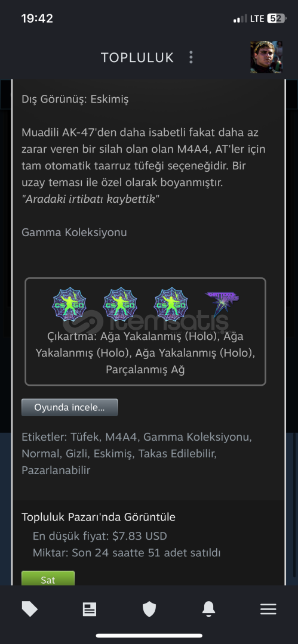Tap the first Ağa Yakalanmış Holo sticker
Image resolution: width=298 pixels, height=644 pixels.
[69, 304]
